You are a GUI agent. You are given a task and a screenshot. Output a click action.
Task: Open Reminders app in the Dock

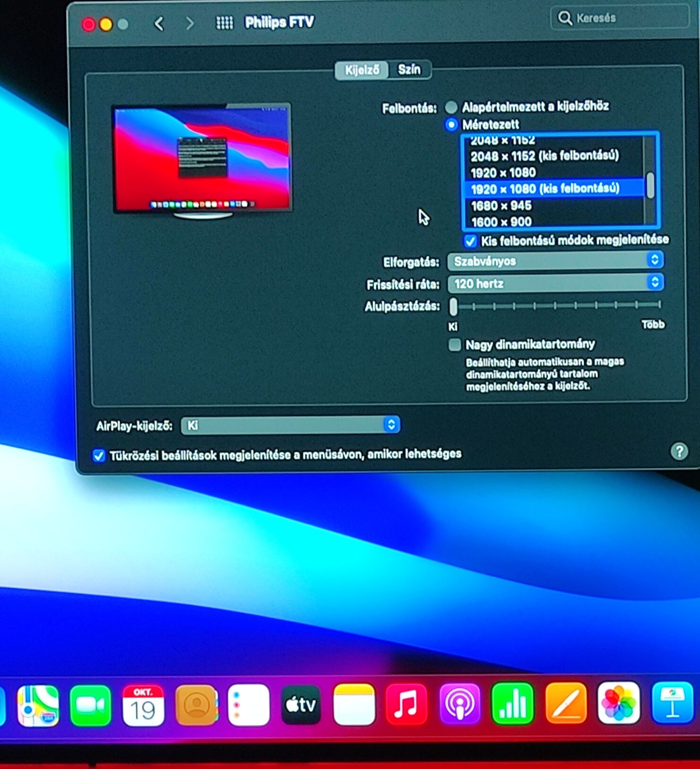(x=249, y=705)
